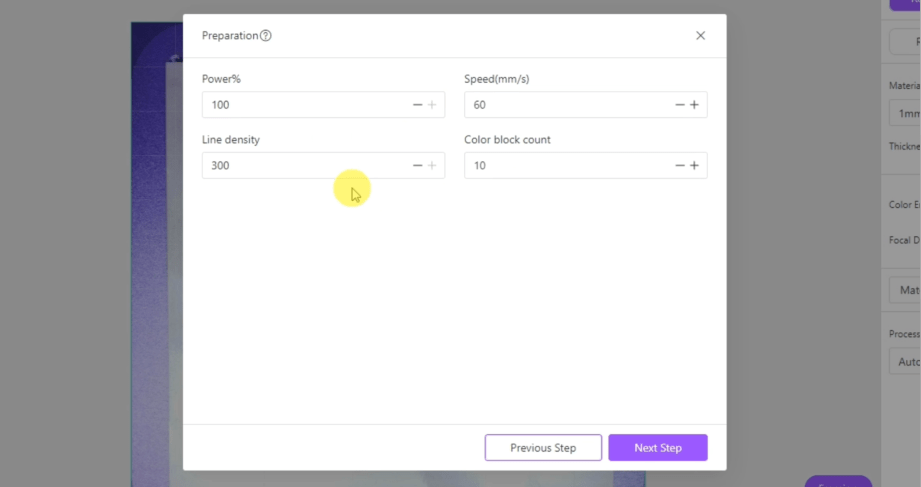Viewport: 921px width, 487px height.
Task: Increase Speed(mm/s) using the plus icon
Action: coord(694,105)
